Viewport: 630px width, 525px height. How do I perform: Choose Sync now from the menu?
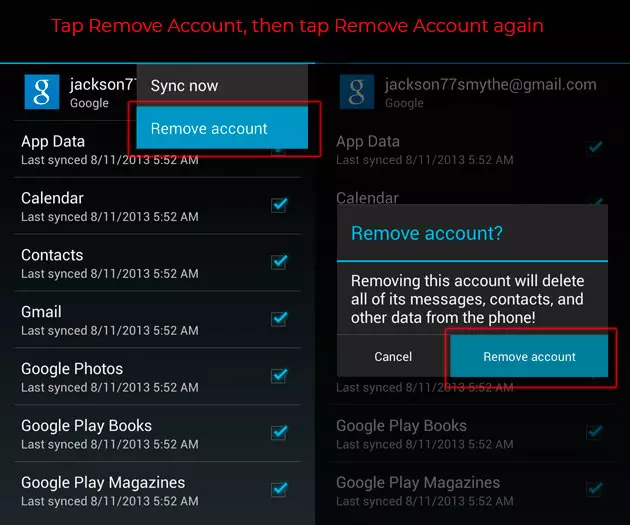point(222,86)
